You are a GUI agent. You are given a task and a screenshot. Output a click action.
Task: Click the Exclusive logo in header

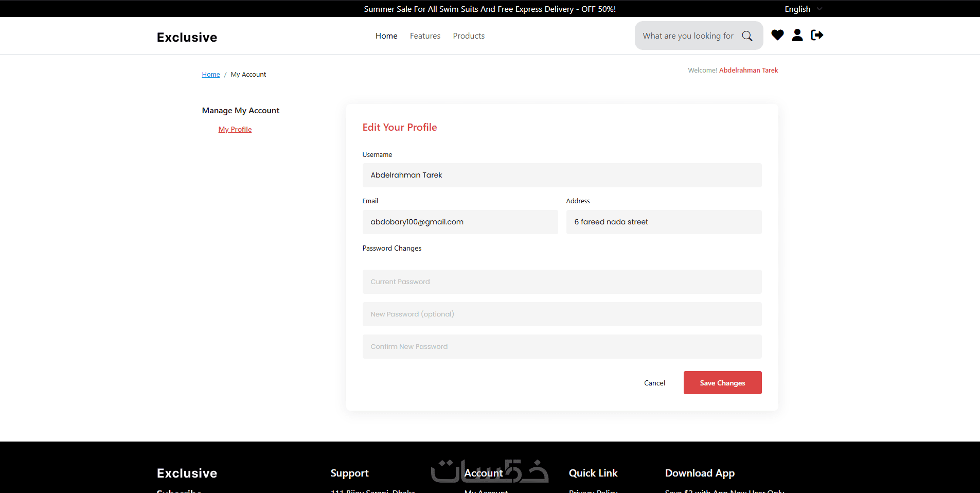pos(187,38)
